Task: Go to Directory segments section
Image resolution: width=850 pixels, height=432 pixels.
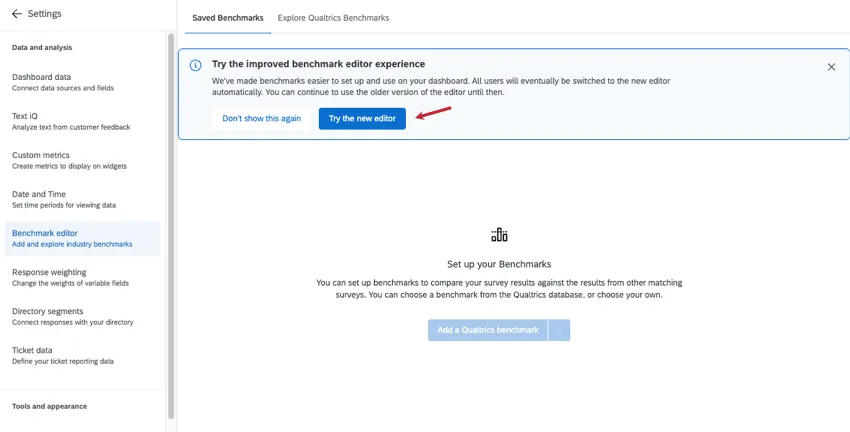Action: (x=82, y=317)
